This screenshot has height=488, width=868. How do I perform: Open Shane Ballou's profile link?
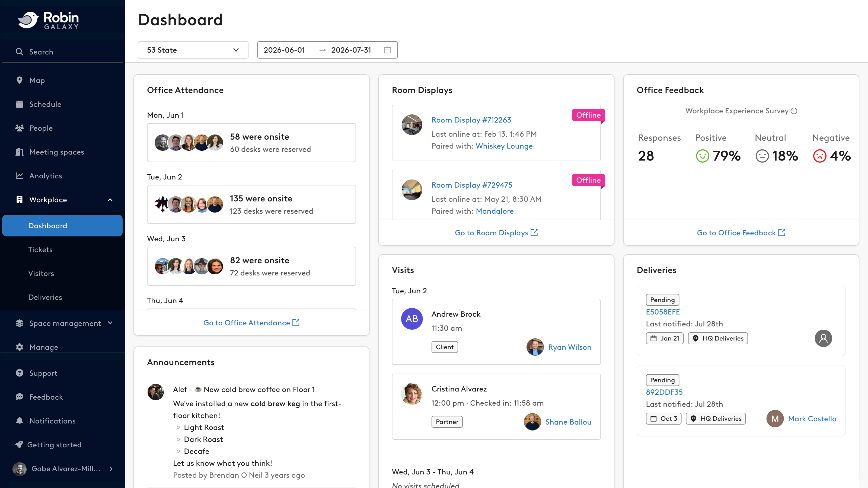pos(568,422)
